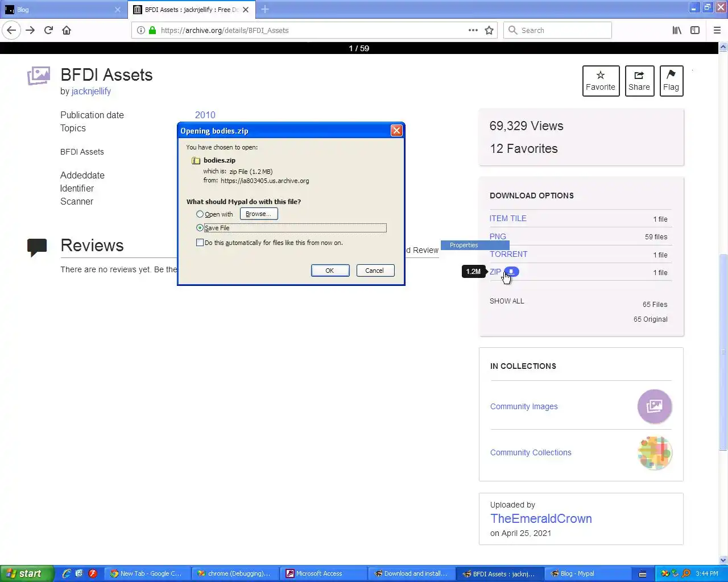Image resolution: width=728 pixels, height=582 pixels.
Task: Switch to the Blog tab
Action: 64,10
